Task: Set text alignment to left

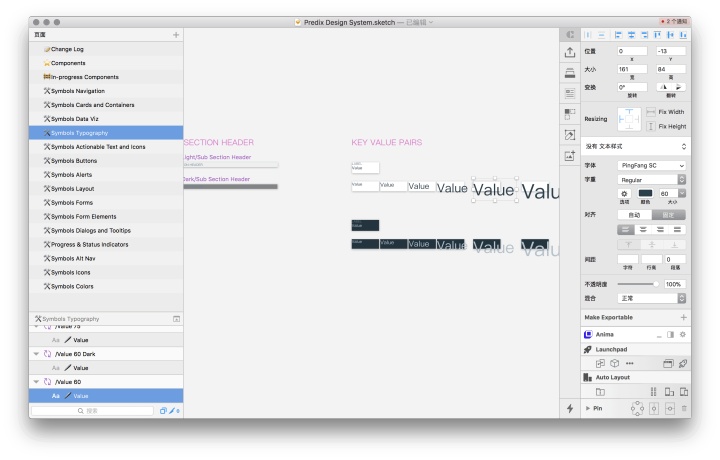Action: pyautogui.click(x=626, y=230)
